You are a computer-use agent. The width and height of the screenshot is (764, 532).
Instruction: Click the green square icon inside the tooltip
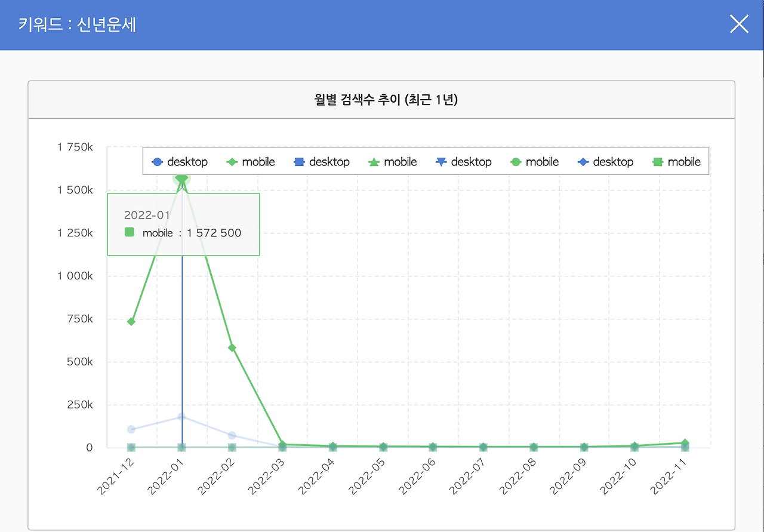[x=129, y=233]
